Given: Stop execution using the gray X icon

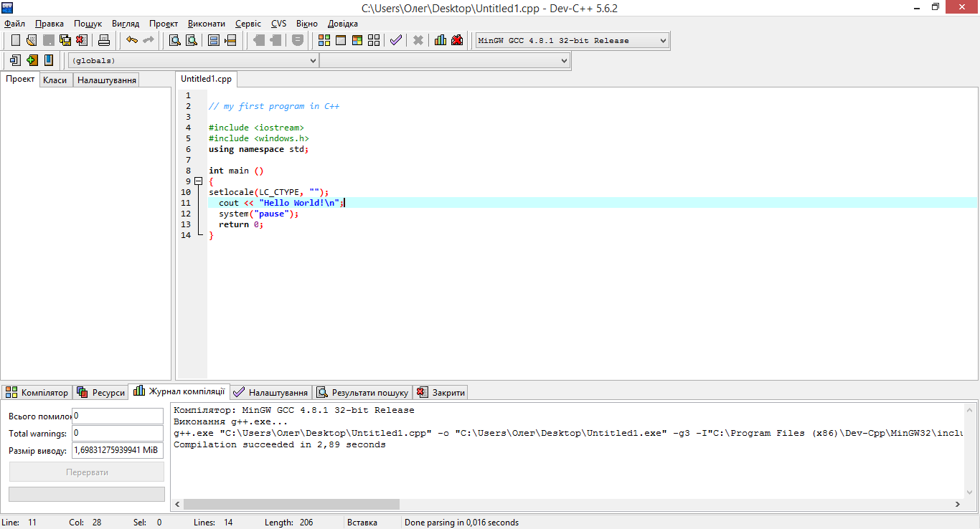Looking at the screenshot, I should pyautogui.click(x=418, y=40).
